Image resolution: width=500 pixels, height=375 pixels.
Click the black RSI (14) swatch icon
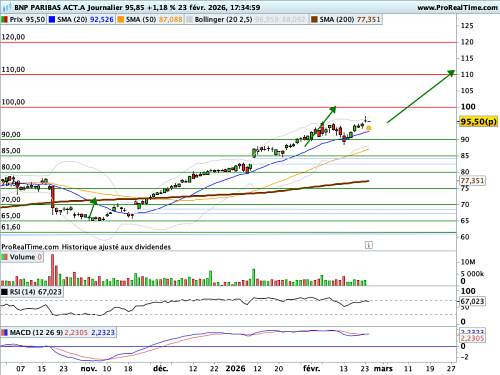click(5, 292)
